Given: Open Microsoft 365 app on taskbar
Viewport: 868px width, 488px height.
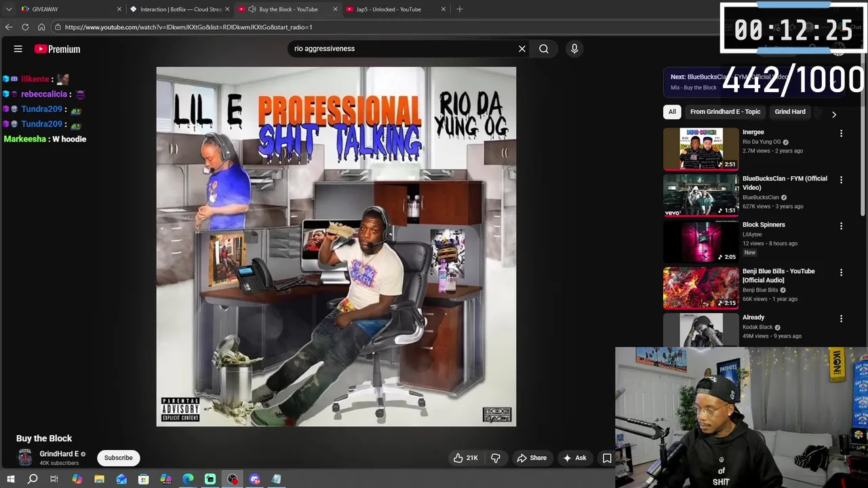Looking at the screenshot, I should [x=165, y=479].
